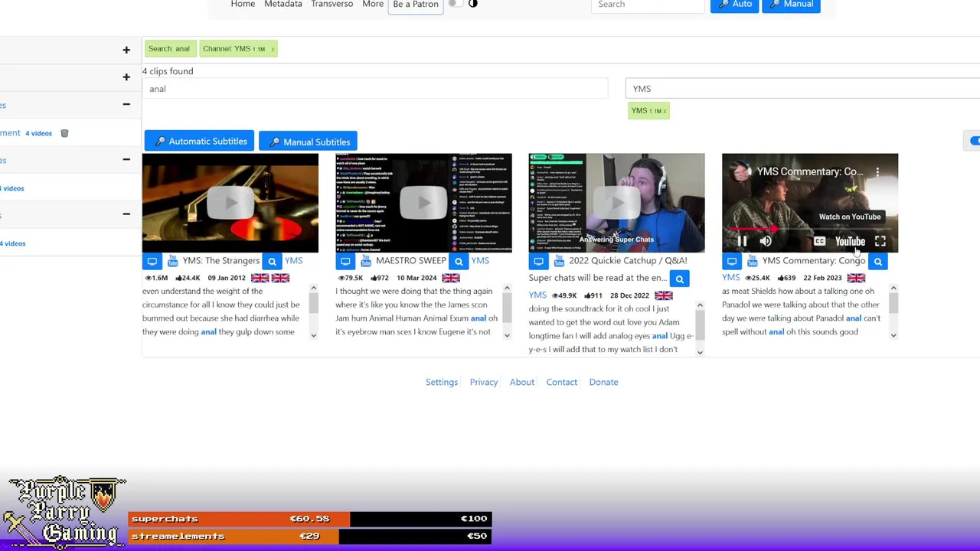Collapse second sidebar minus section
Viewport: 980px width, 551px height.
(x=126, y=159)
